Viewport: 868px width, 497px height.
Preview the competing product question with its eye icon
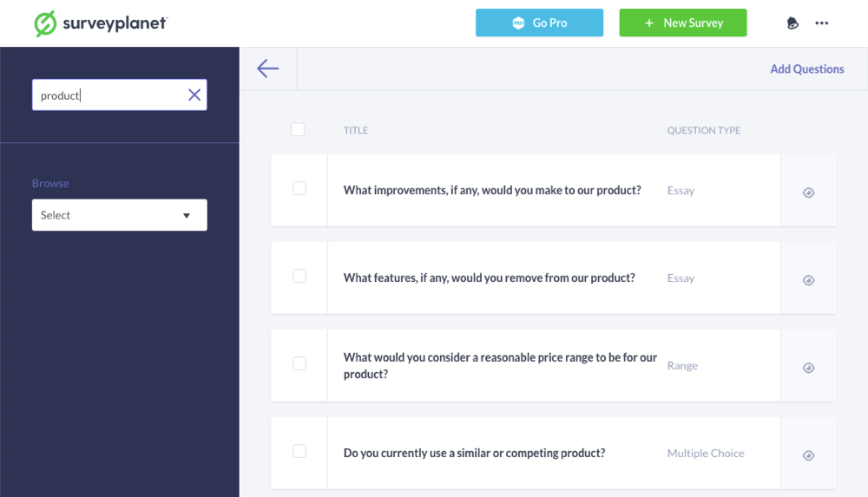tap(808, 455)
